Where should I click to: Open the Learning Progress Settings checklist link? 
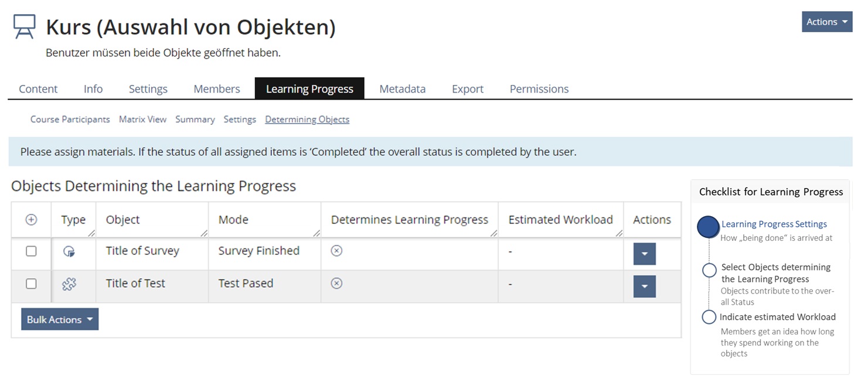point(774,224)
